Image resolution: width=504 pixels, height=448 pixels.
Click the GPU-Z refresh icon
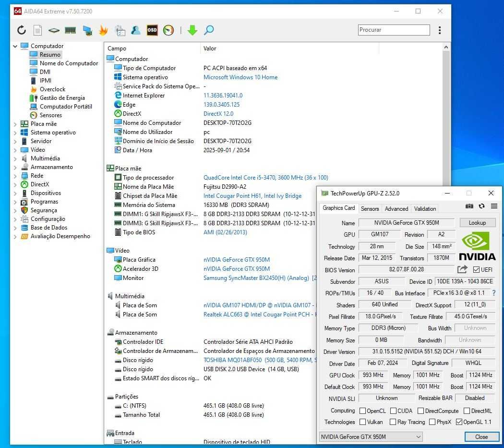point(481,206)
